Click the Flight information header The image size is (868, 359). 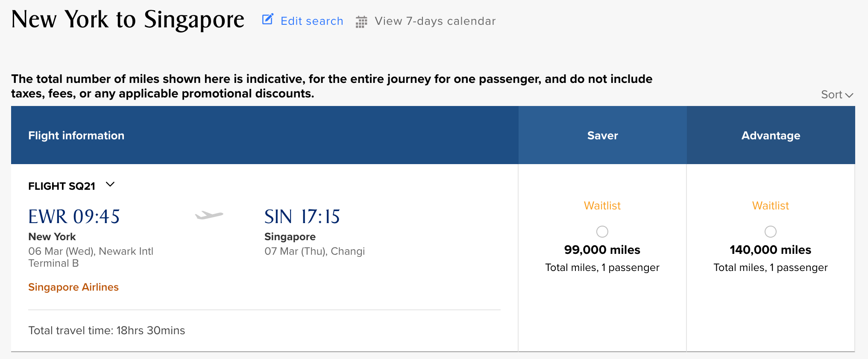point(76,135)
